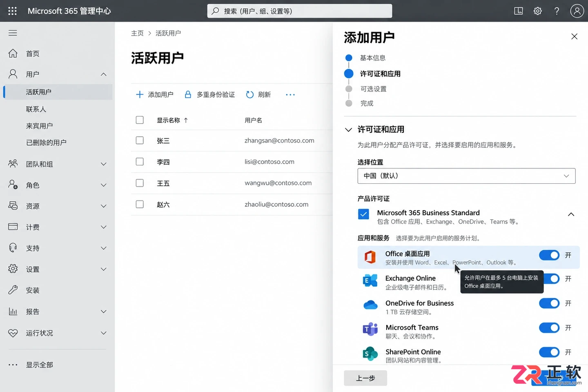The image size is (588, 392).
Task: Click 显示全部 in the sidebar
Action: coord(40,365)
